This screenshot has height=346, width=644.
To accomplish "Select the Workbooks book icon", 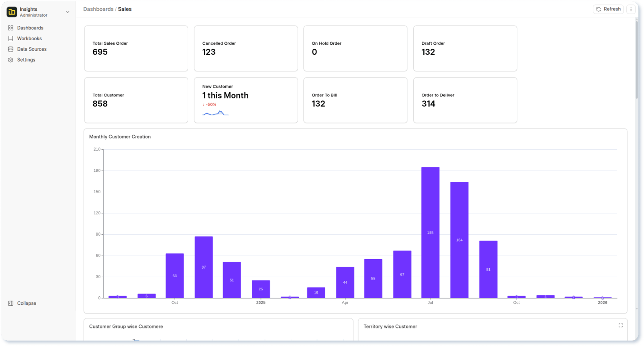I will click(11, 38).
